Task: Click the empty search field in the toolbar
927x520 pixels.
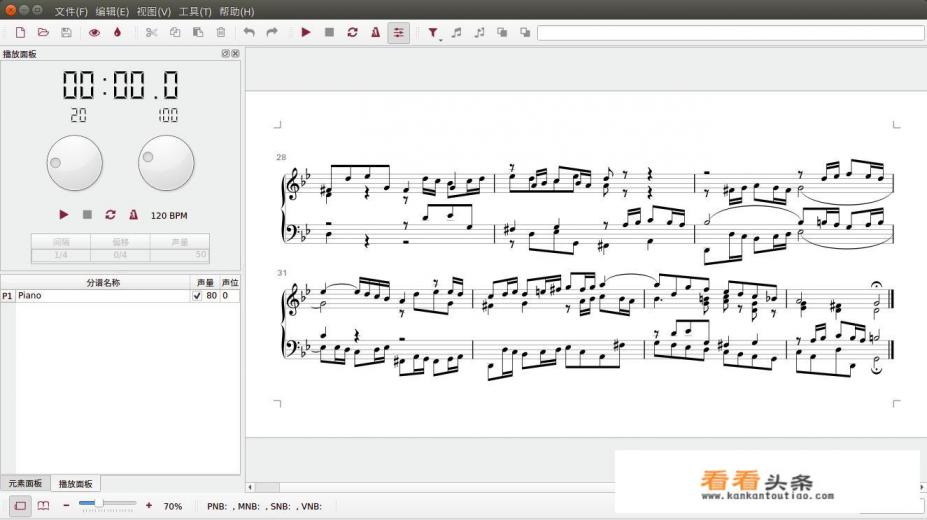Action: [x=728, y=33]
